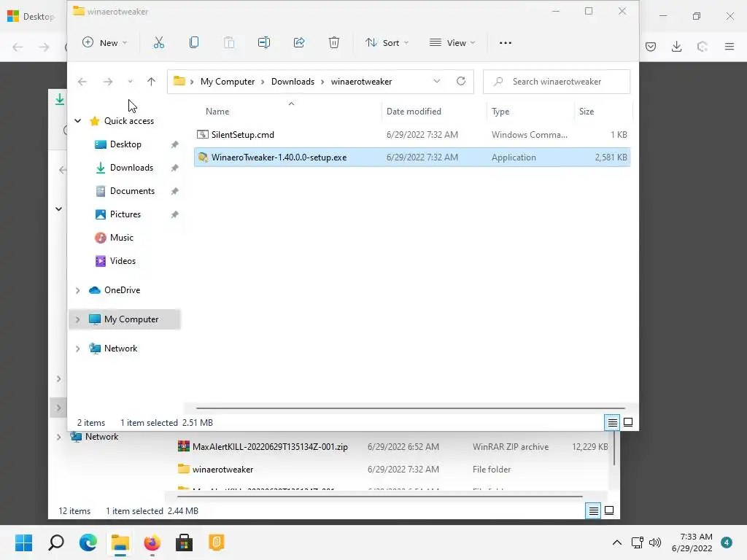Click the back window's horizontal scrollbar
The height and width of the screenshot is (560, 747).
(x=379, y=497)
